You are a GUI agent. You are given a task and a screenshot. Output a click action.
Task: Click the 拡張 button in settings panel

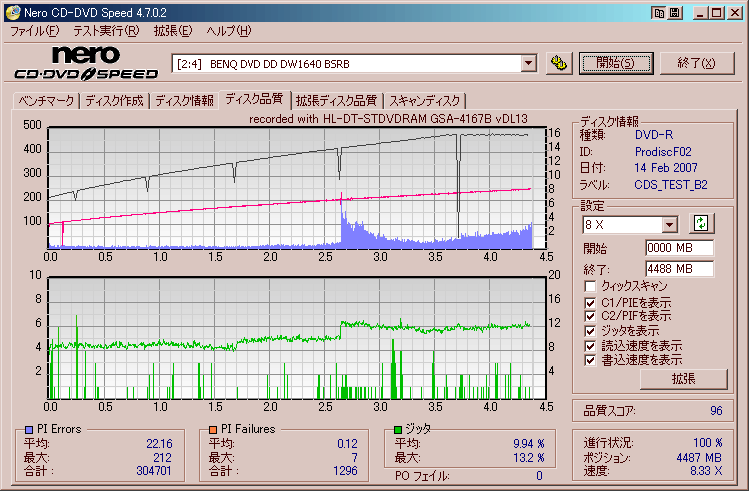pyautogui.click(x=684, y=379)
